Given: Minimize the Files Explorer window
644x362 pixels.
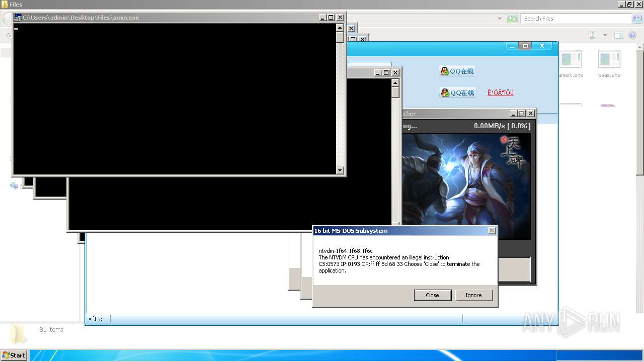Looking at the screenshot, I should tap(622, 5).
